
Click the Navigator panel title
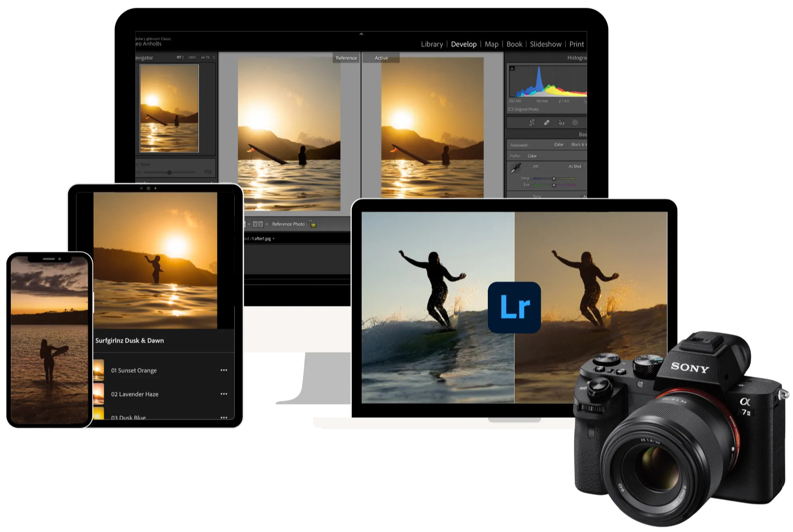(144, 58)
